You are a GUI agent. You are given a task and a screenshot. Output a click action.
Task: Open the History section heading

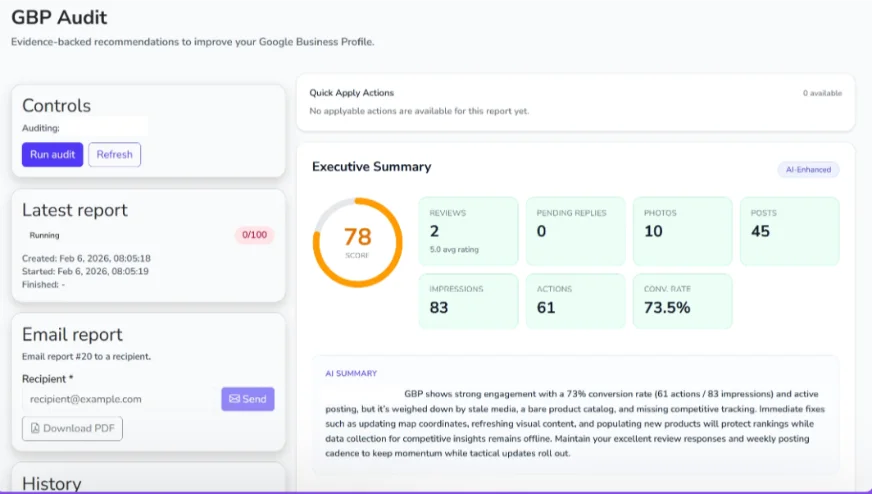click(52, 483)
